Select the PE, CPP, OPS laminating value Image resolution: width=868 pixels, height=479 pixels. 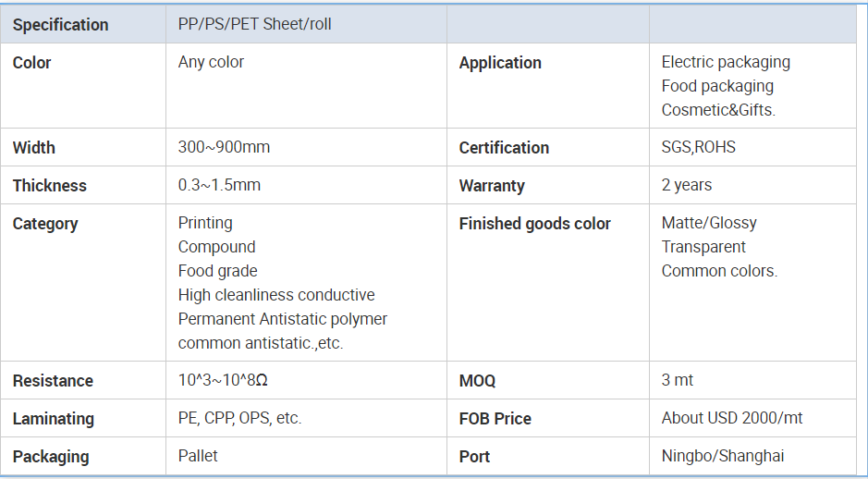point(239,418)
